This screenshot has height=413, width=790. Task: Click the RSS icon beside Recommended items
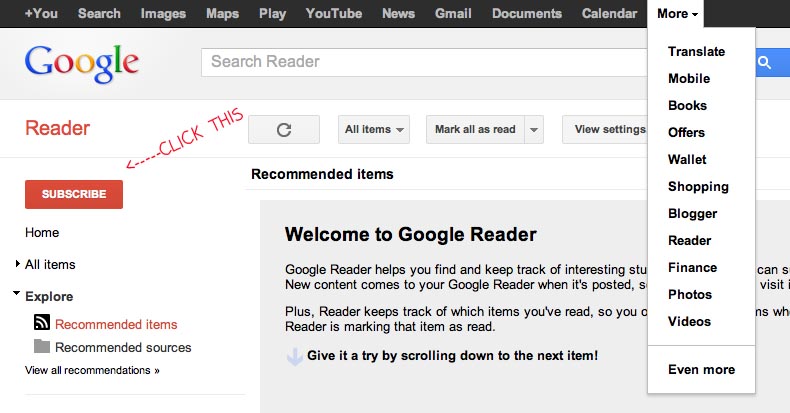pos(42,323)
